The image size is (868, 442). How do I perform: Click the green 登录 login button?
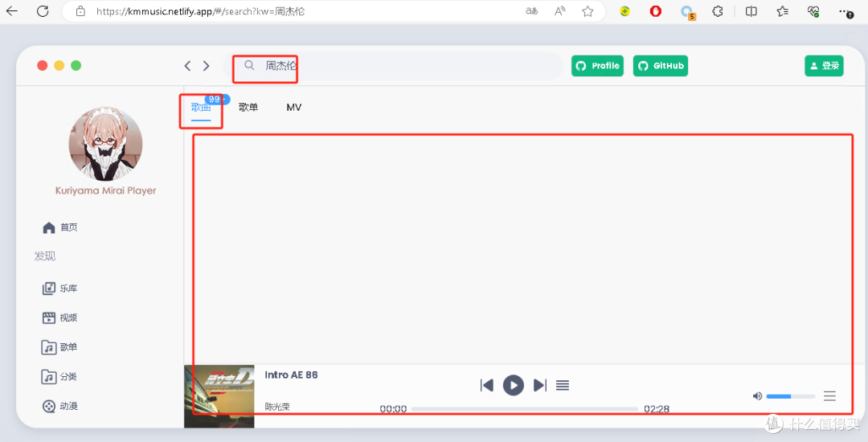click(824, 66)
